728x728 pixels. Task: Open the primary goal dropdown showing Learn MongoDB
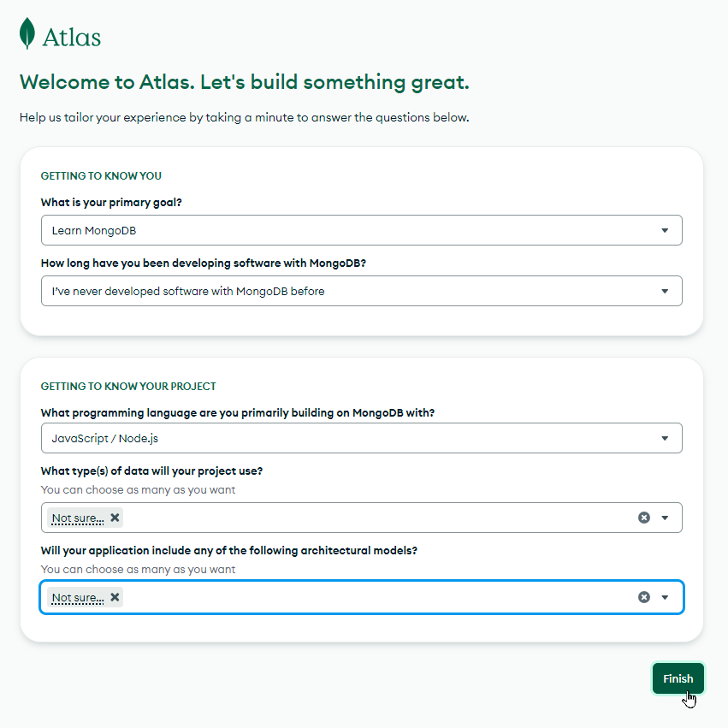coord(362,230)
